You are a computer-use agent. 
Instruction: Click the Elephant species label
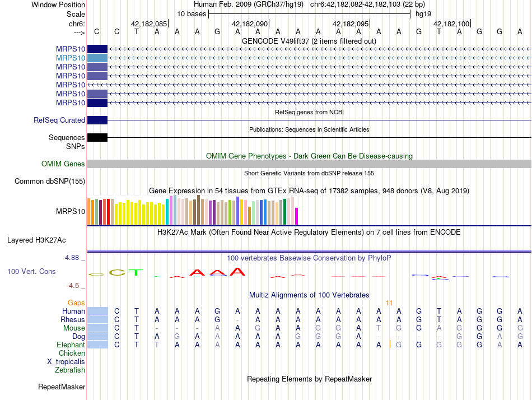point(71,345)
